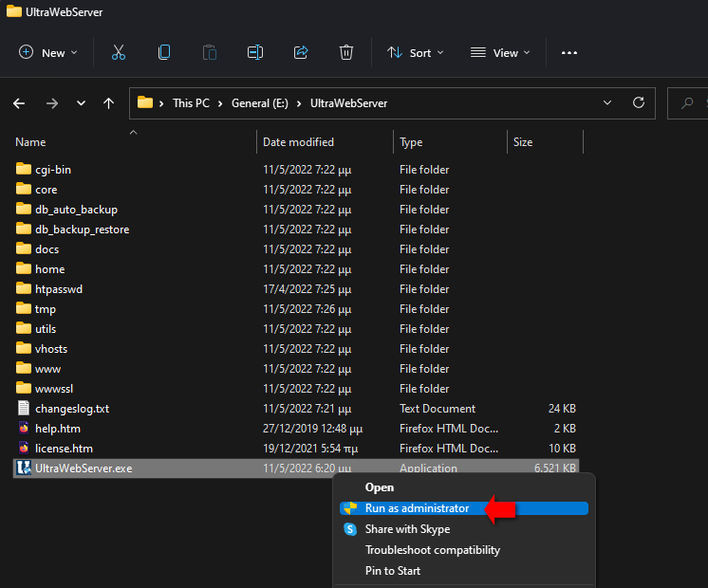Viewport: 708px width, 588px height.
Task: Click the 27/12/2019 12:48 date cell
Action: [x=312, y=429]
